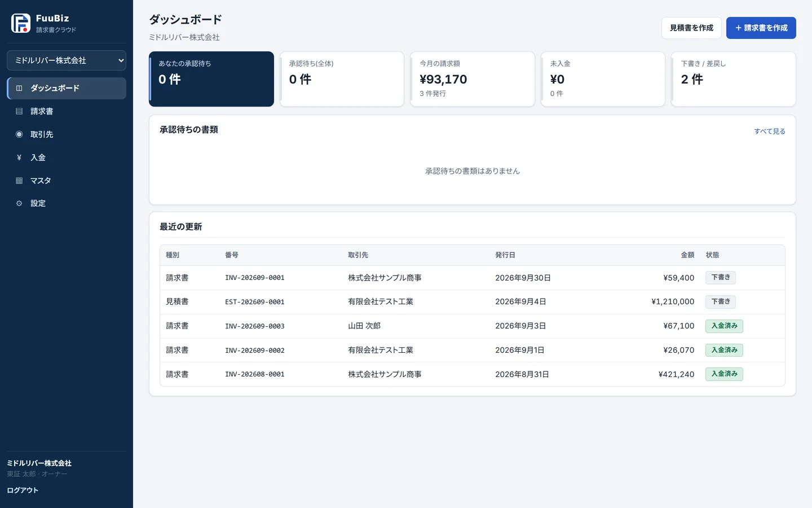
Task: Click the FuuBiz logo icon
Action: click(x=21, y=23)
